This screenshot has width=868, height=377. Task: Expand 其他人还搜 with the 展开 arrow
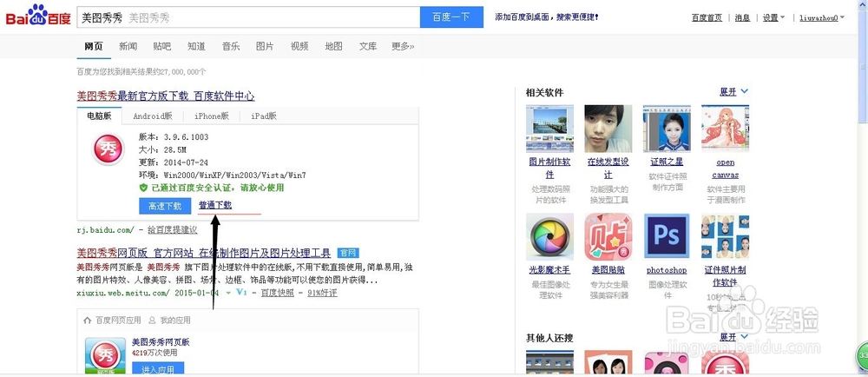[x=734, y=336]
